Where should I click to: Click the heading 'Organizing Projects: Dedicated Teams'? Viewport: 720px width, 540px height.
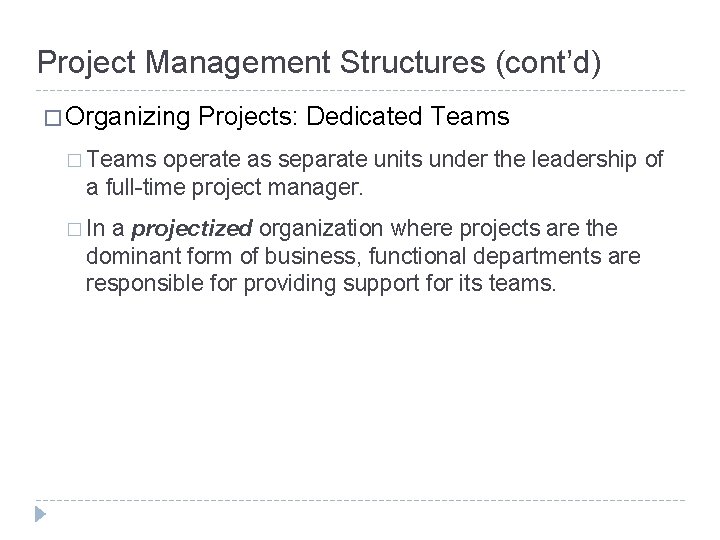[x=287, y=117]
